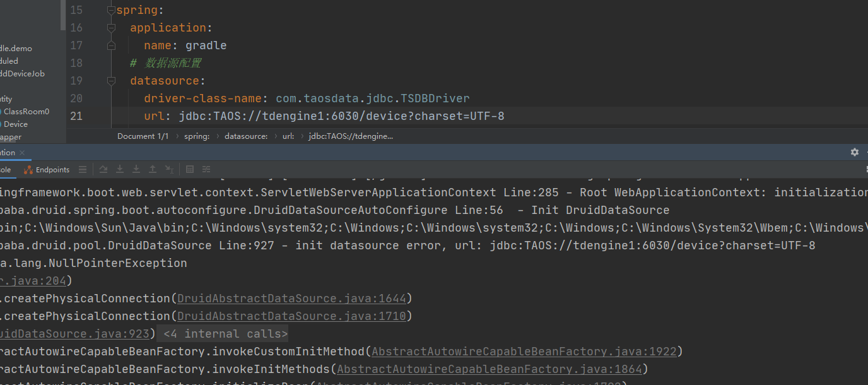Viewport: 868px width, 385px height.
Task: Click the export output up-arrow icon
Action: 152,169
